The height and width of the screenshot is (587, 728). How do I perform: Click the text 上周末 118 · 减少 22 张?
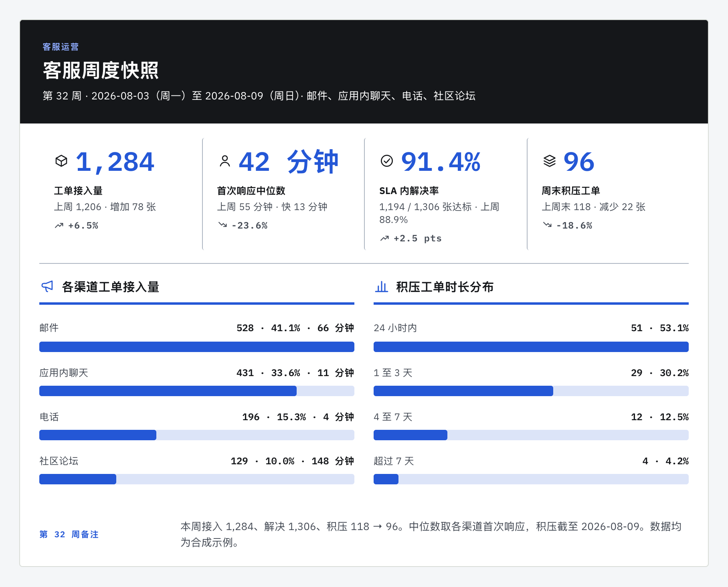click(594, 207)
